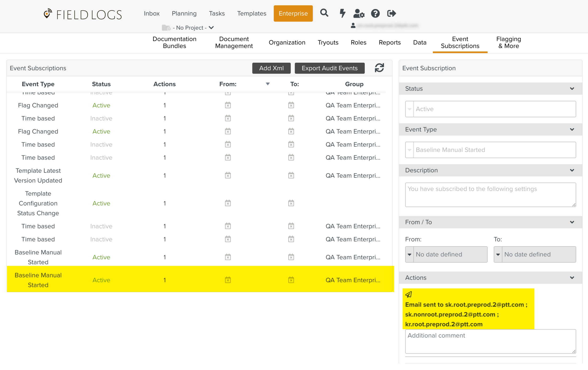Switch to Documentation Bundles tab
Viewport: 588px width, 370px height.
click(x=174, y=43)
